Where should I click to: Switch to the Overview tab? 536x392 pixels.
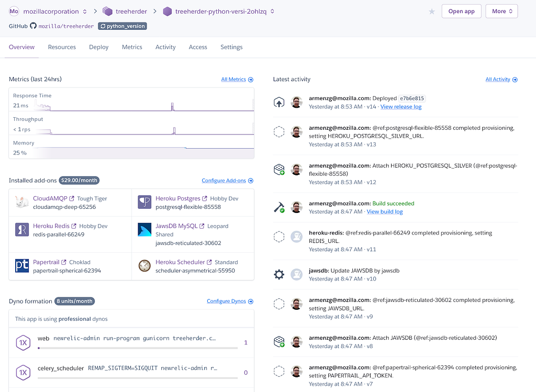pos(21,47)
